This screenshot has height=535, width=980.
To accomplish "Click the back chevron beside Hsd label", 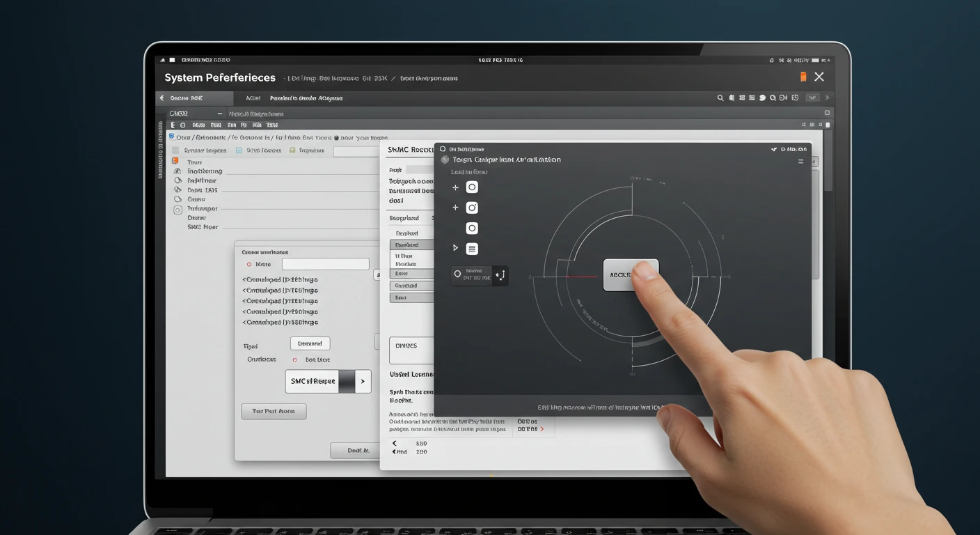I will [x=395, y=451].
